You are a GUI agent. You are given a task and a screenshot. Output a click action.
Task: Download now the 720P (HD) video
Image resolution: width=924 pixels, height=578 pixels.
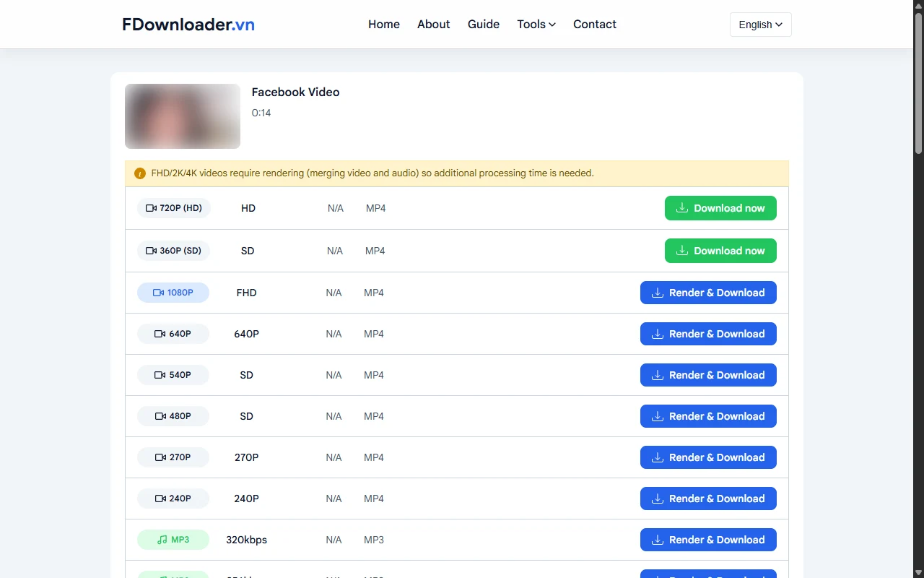[x=720, y=208]
